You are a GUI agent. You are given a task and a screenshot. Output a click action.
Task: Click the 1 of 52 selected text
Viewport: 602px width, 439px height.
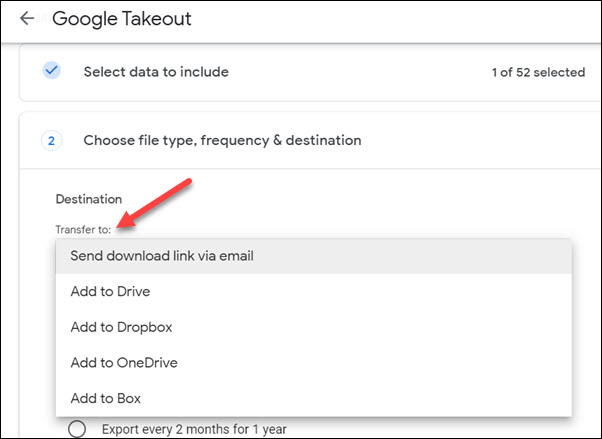click(x=538, y=72)
